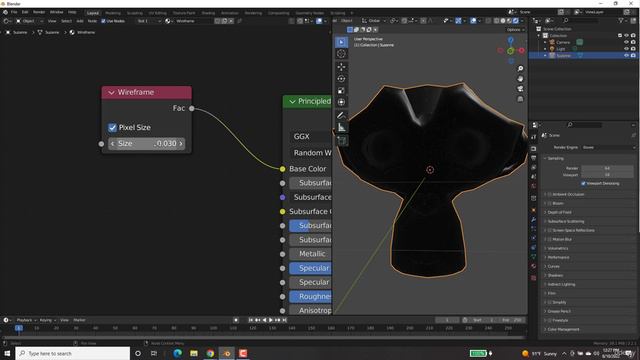The height and width of the screenshot is (360, 640).
Task: Open viewport Options dropdown
Action: pyautogui.click(x=515, y=30)
